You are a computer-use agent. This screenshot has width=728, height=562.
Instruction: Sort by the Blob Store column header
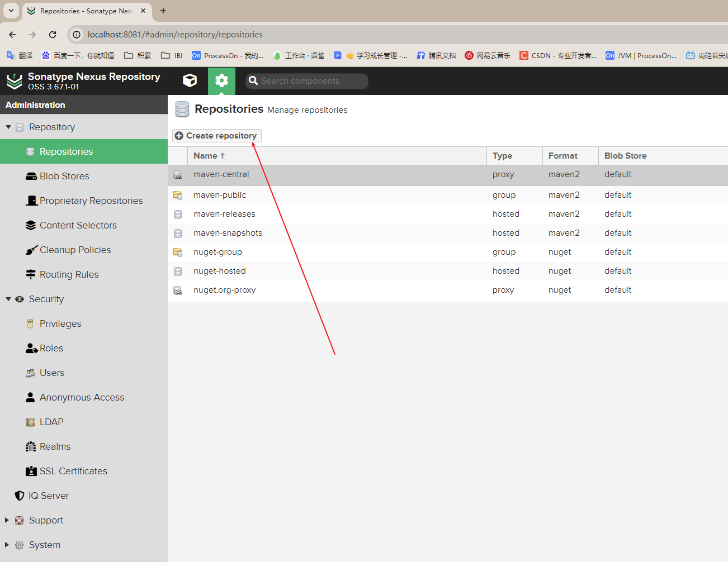tap(663, 156)
